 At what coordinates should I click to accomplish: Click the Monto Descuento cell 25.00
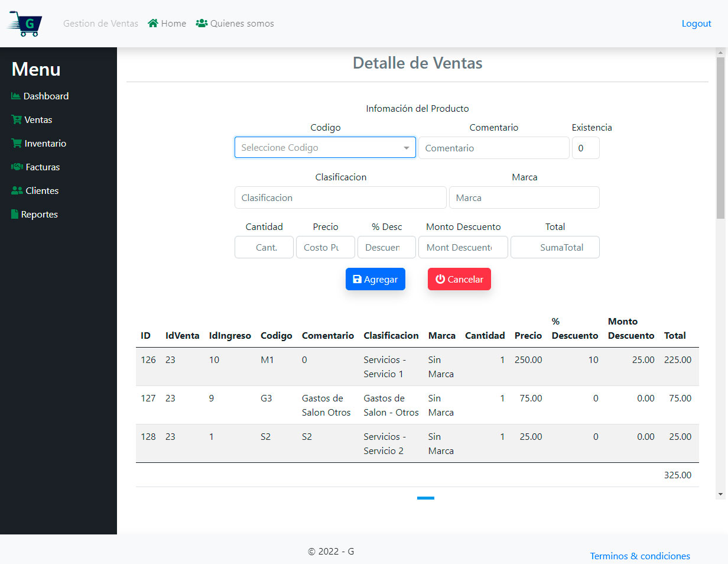[642, 359]
